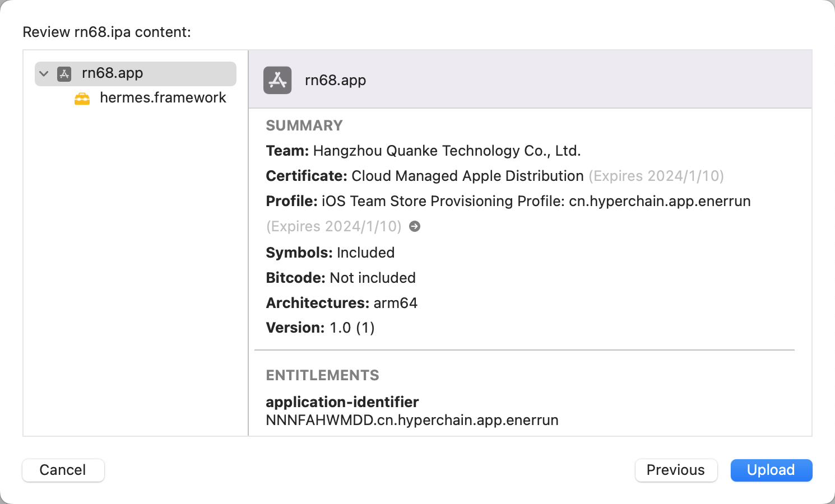Click the Architectures arm64 line

click(341, 303)
